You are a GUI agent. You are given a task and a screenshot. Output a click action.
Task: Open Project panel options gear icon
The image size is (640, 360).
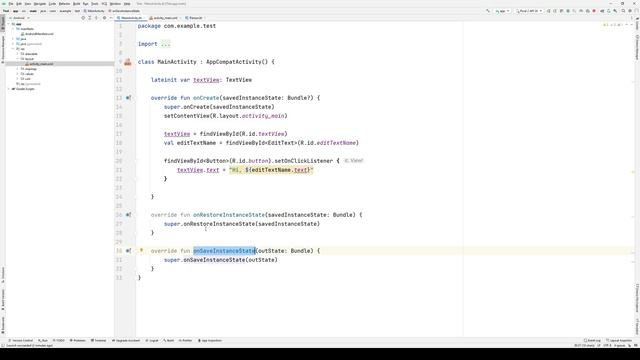click(x=104, y=18)
